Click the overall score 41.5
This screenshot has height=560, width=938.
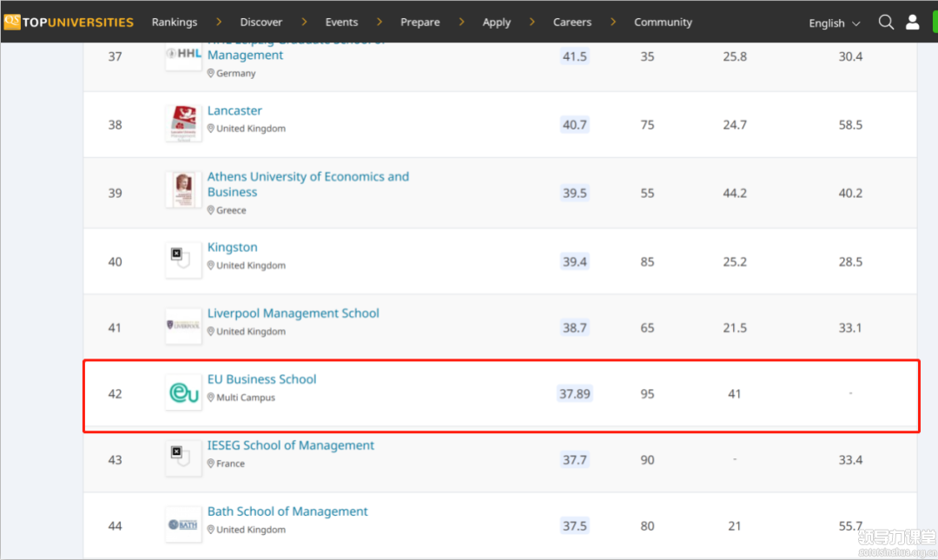click(x=575, y=56)
